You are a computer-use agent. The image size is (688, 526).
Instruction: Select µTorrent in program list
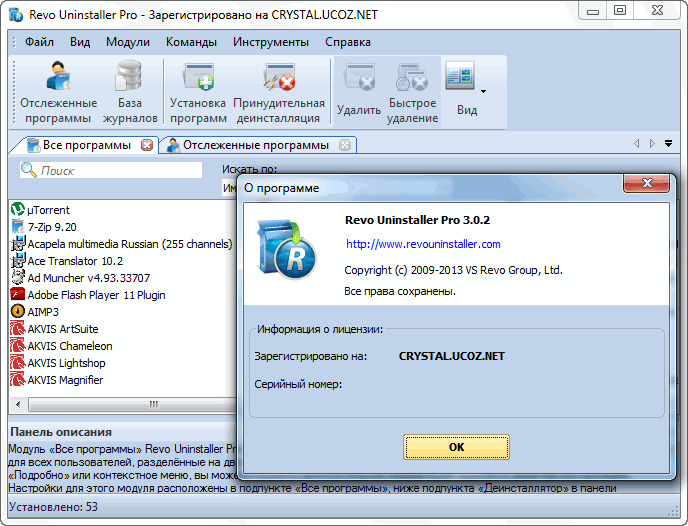(48, 210)
